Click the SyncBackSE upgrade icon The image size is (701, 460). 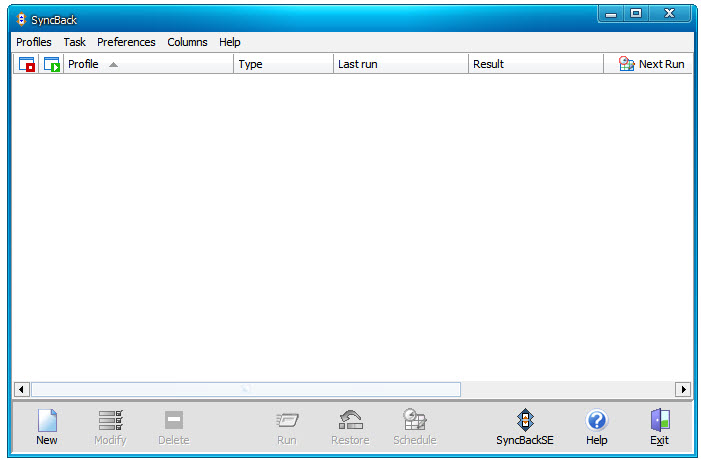click(524, 420)
